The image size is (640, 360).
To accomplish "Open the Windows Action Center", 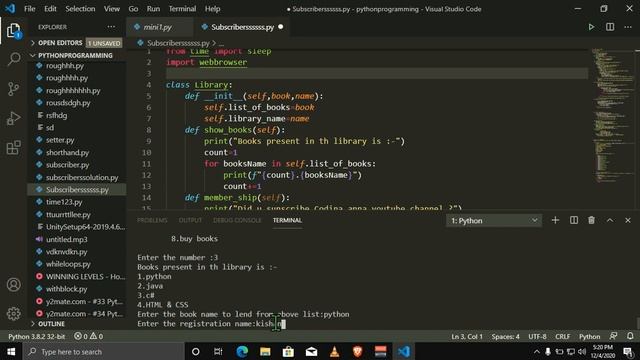I will (x=628, y=351).
